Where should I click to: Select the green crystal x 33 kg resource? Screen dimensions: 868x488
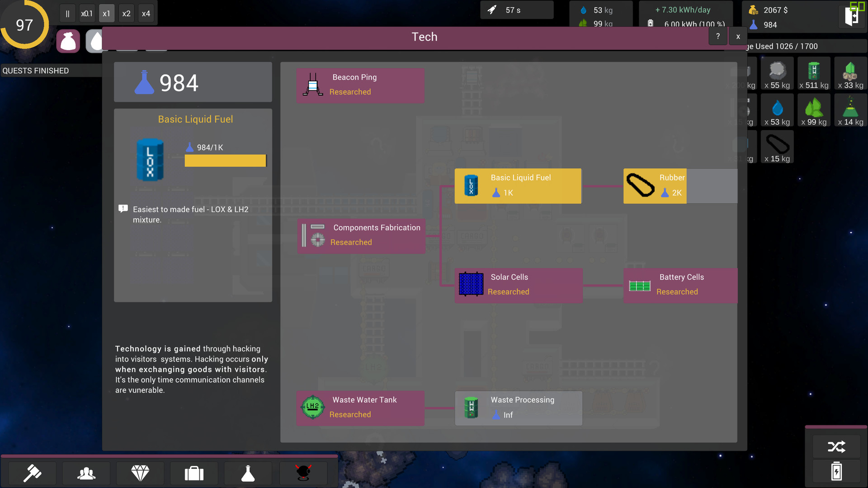click(x=850, y=73)
